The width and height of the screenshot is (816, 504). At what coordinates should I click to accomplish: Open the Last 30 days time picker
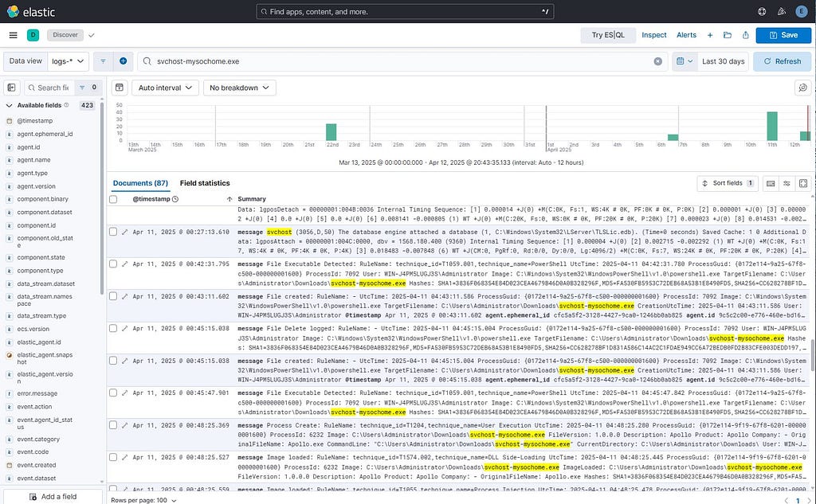[723, 61]
